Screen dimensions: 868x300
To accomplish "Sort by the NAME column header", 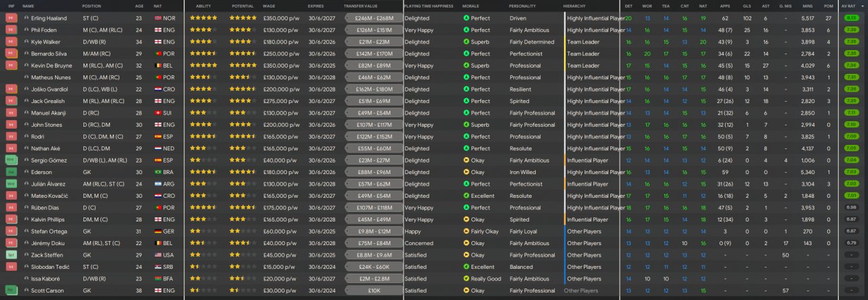I will (28, 5).
